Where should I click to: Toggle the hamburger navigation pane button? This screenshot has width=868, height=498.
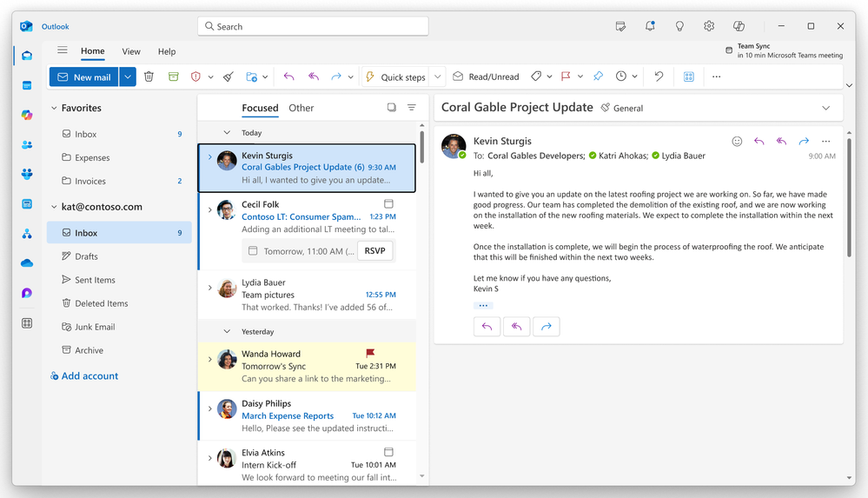point(63,50)
